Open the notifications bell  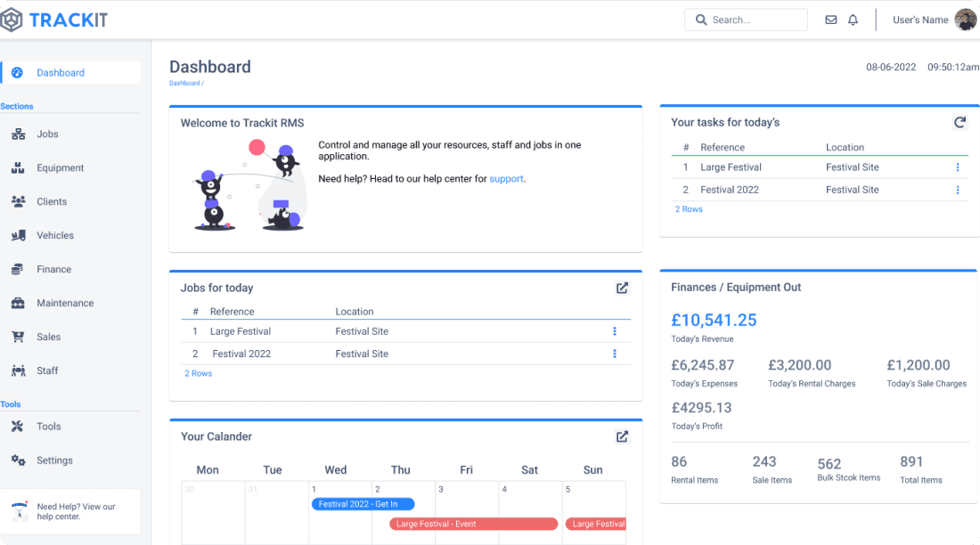point(853,20)
